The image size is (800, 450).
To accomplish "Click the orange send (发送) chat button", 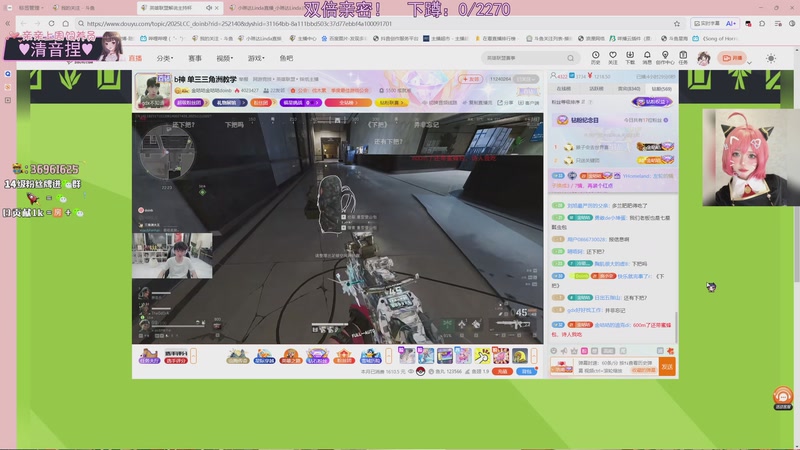I will click(x=667, y=367).
